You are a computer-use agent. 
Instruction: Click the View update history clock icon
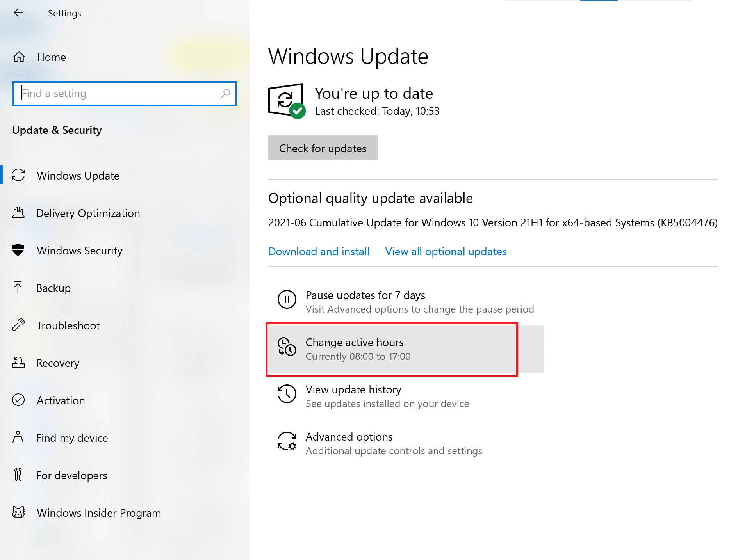tap(287, 395)
